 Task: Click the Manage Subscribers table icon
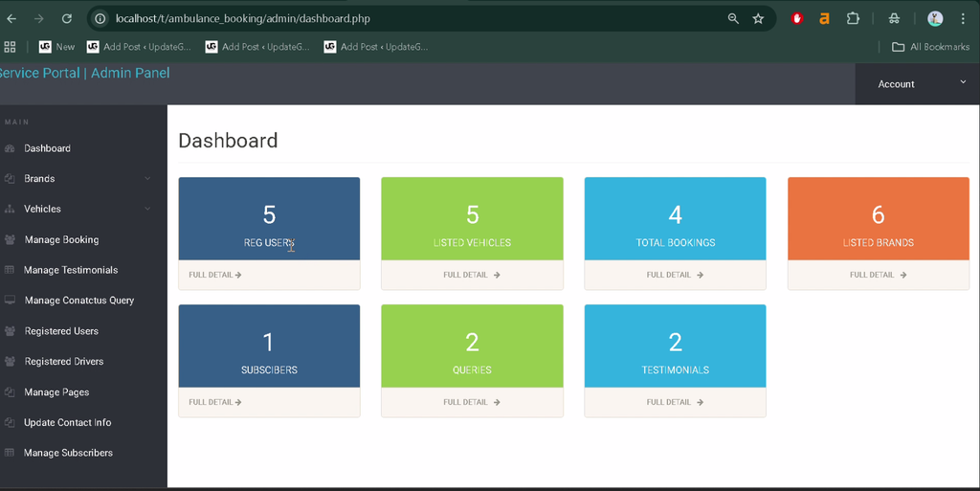click(x=10, y=453)
